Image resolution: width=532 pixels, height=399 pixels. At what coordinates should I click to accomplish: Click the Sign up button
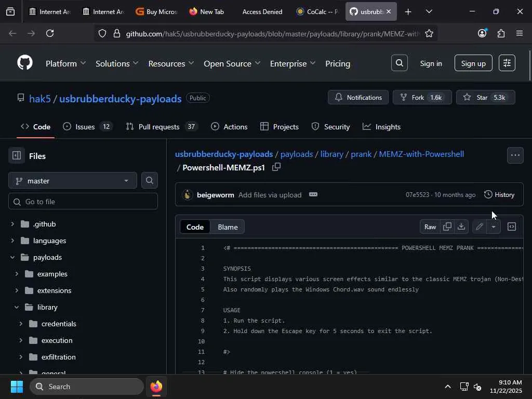tap(473, 63)
